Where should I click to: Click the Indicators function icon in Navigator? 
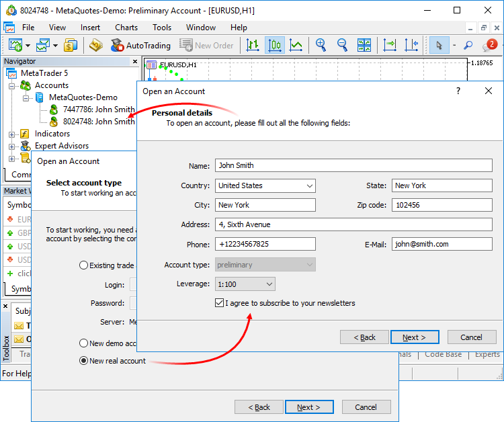(25, 134)
